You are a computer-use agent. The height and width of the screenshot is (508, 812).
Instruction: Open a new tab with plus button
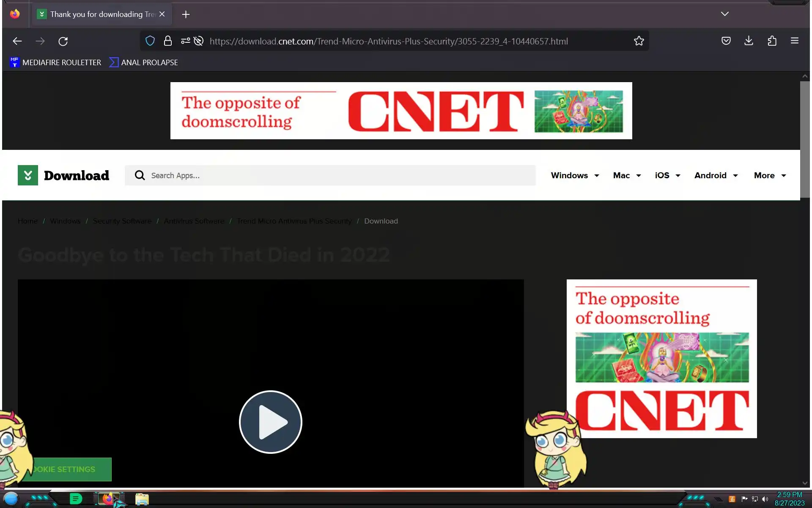pos(186,14)
